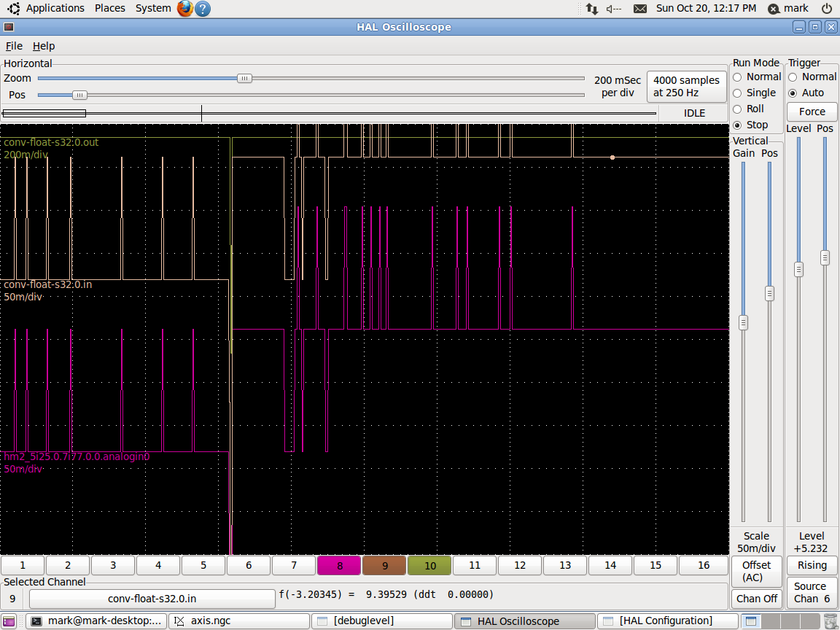Click the trigger Level slider handle
Image resolution: width=840 pixels, height=630 pixels.
click(798, 270)
